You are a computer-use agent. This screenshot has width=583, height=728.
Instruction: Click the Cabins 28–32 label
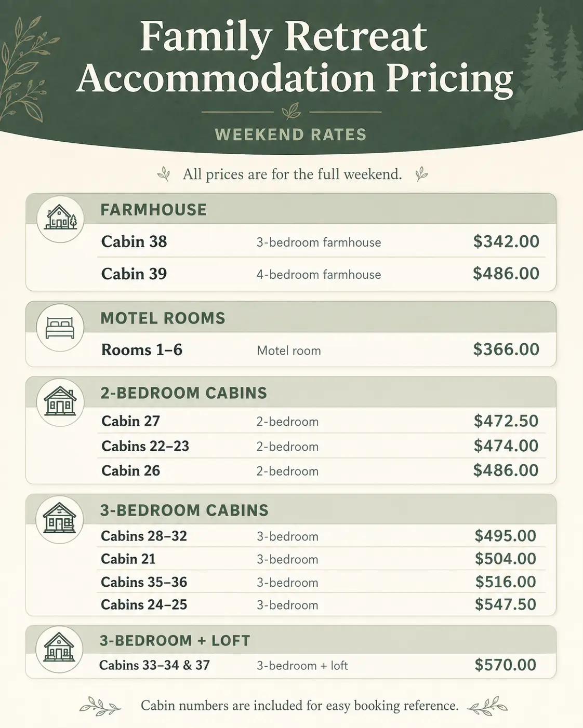[144, 536]
